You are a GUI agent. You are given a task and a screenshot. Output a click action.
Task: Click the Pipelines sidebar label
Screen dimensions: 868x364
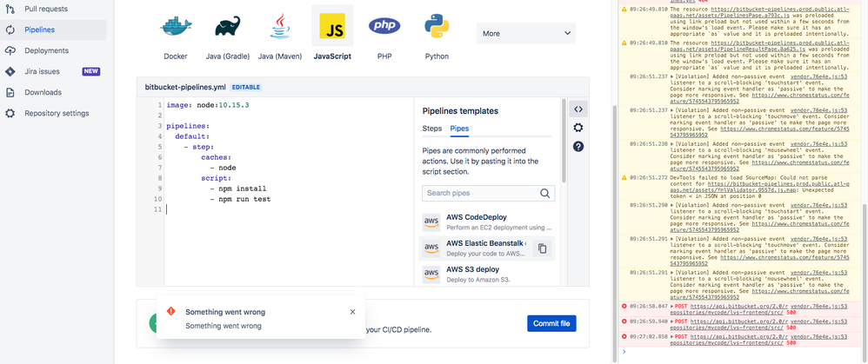pos(39,30)
